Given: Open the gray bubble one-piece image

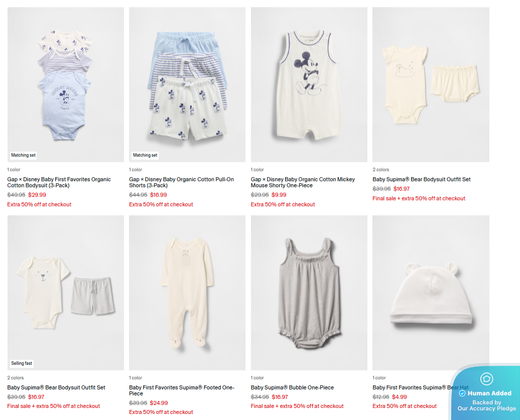Looking at the screenshot, I should [309, 293].
